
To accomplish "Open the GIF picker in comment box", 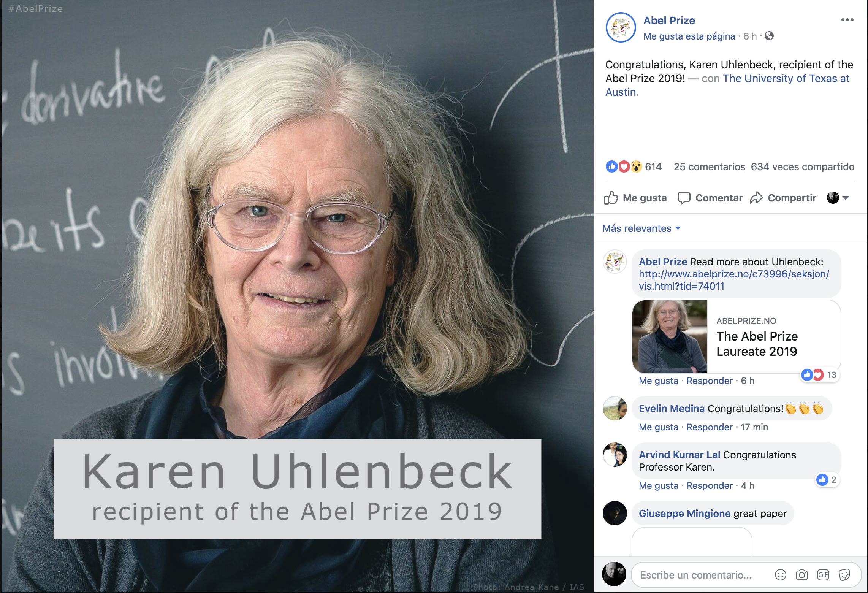I will (823, 575).
